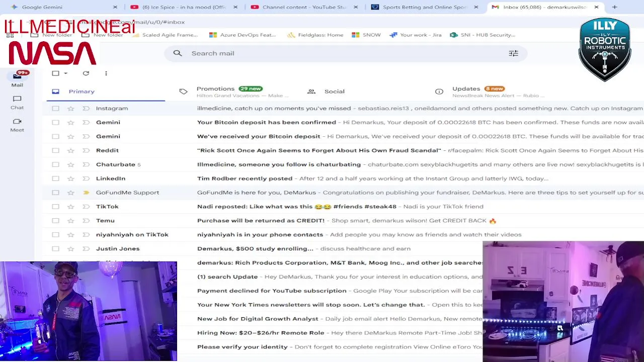Open the Fieldglass: Home bookmark
Screen dimensions: 644x362
(315, 35)
